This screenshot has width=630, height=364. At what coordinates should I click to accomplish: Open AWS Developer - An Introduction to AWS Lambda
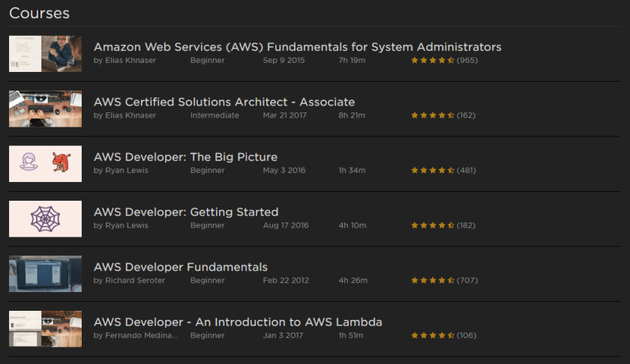coord(238,322)
